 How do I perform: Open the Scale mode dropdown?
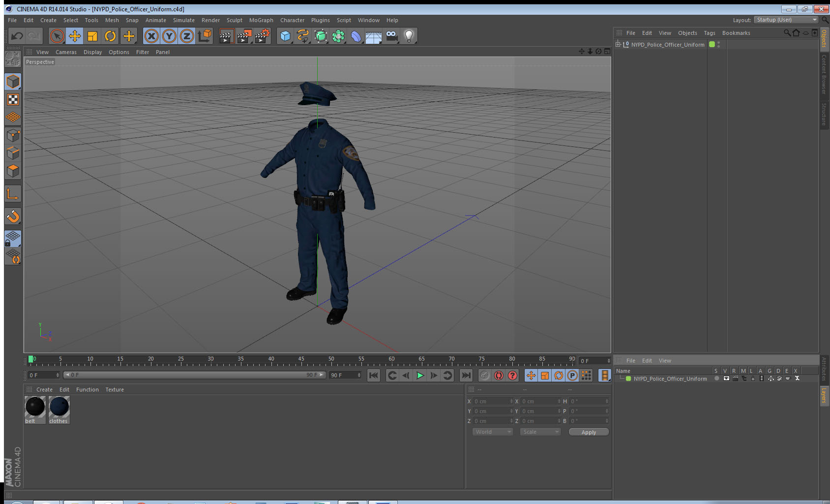540,432
